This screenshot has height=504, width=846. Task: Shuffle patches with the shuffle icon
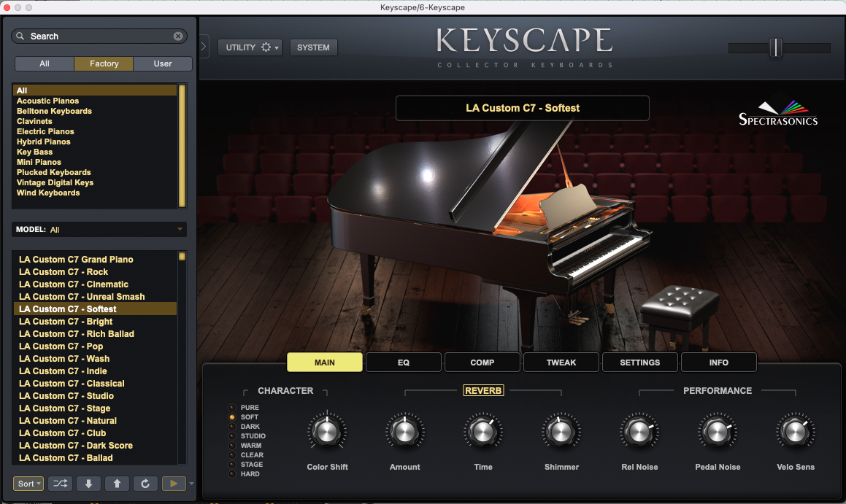(x=60, y=484)
